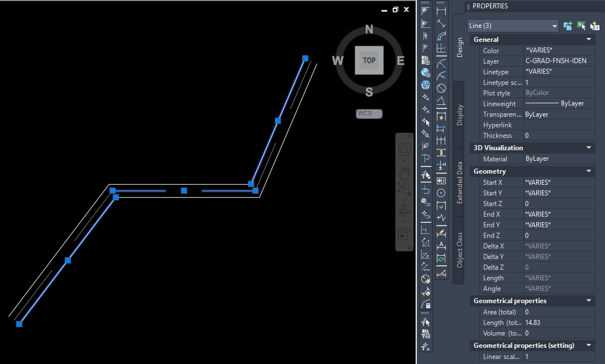Start the Quick Dimension tool
Screen dimensions: 605x364
tap(441, 117)
